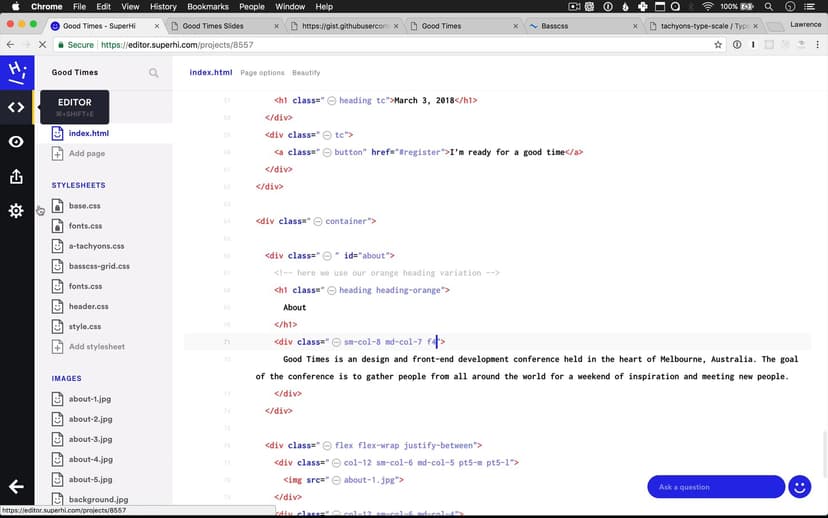
Task: Open project settings gear icon
Action: [16, 211]
